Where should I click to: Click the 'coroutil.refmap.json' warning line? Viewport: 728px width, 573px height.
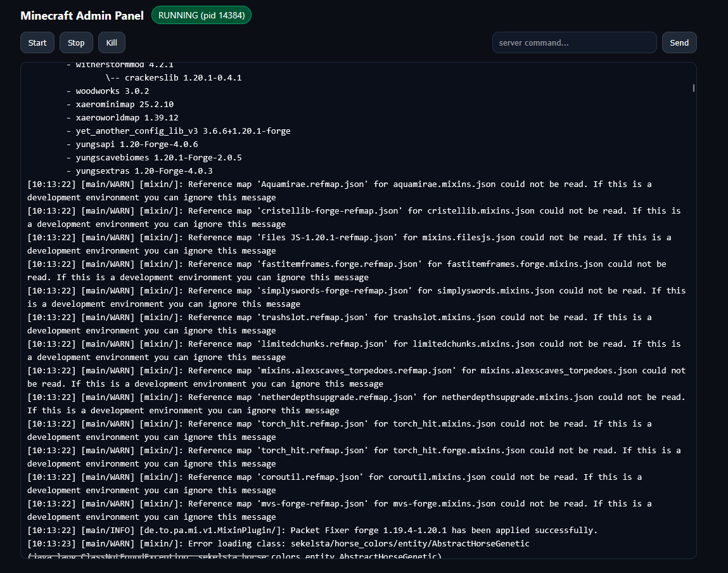(x=335, y=484)
